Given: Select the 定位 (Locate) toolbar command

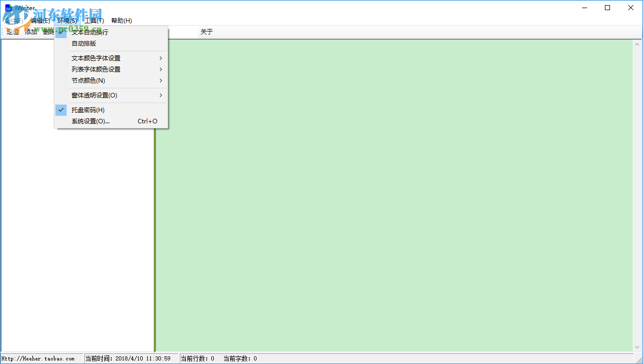Looking at the screenshot, I should pos(12,31).
